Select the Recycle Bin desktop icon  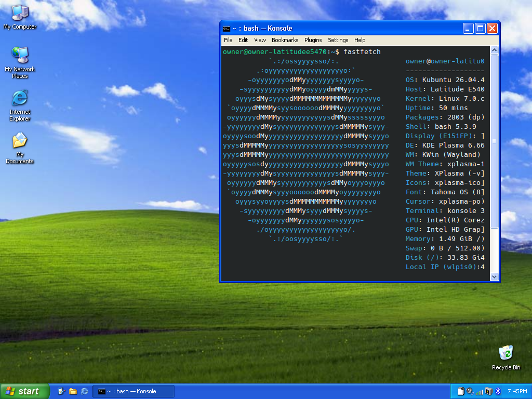506,357
